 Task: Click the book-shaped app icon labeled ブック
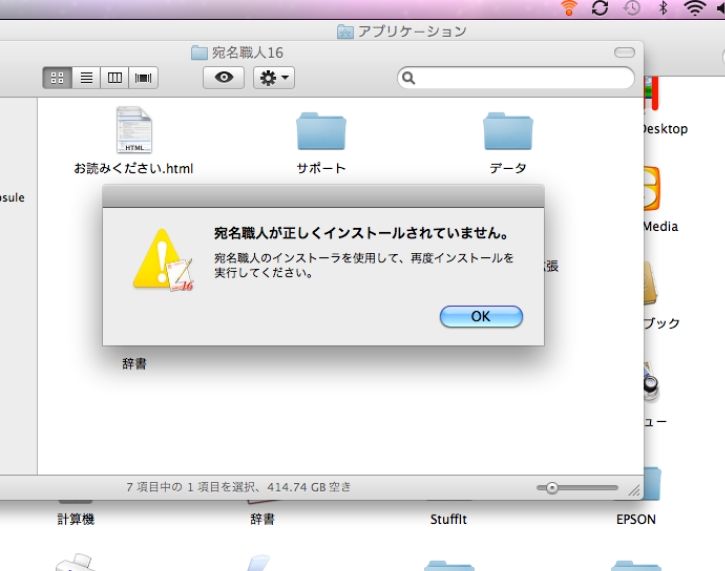pos(651,284)
